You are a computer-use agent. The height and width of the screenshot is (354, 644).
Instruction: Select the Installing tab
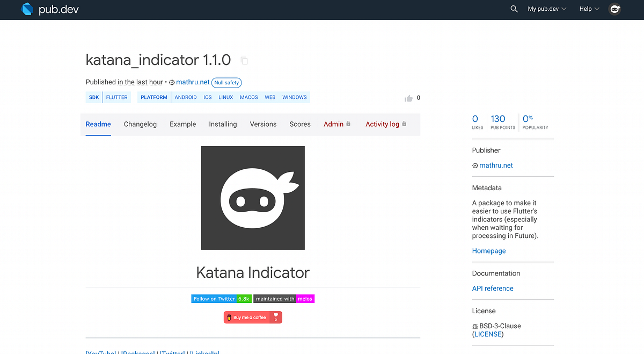pyautogui.click(x=223, y=124)
